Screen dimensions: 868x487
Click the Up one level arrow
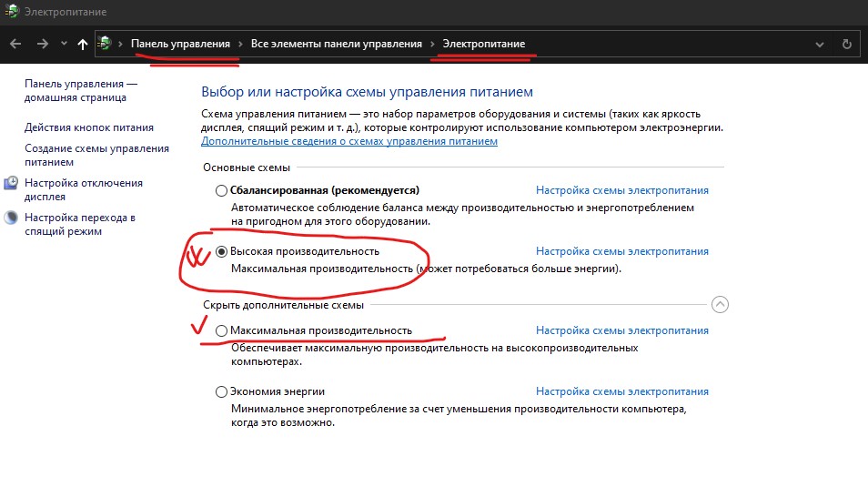(83, 44)
